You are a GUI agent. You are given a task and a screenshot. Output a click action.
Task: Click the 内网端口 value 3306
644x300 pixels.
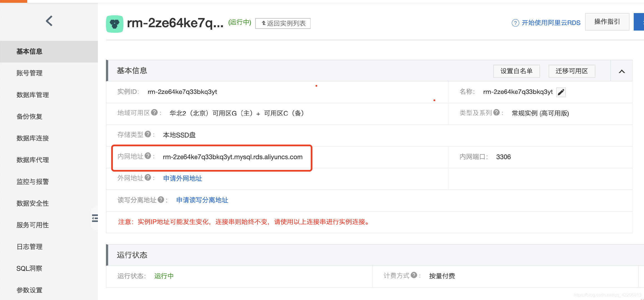click(503, 157)
